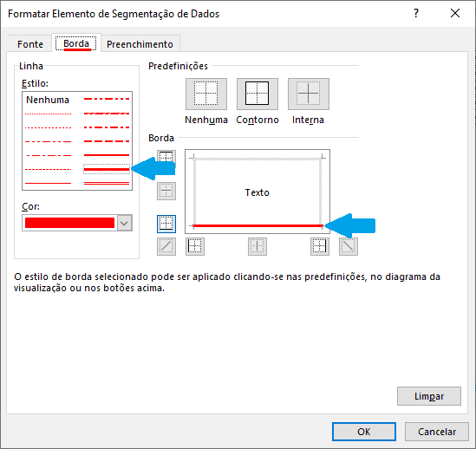This screenshot has width=476, height=449.
Task: Apply the Nenhuma border preset
Action: pos(206,94)
